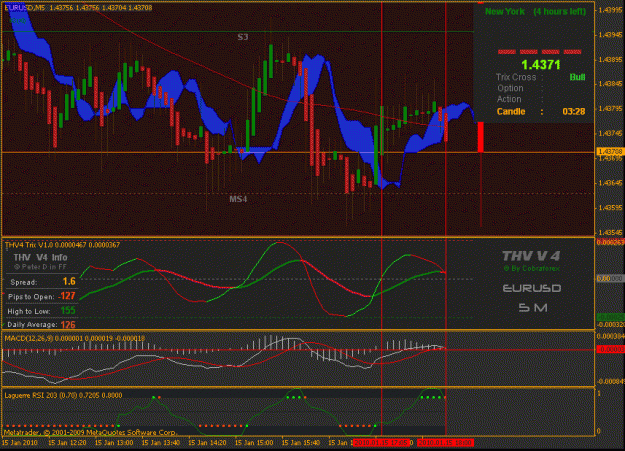625x451 pixels.
Task: Click the '15 Jan 2010' time axis label
Action: pyautogui.click(x=20, y=443)
